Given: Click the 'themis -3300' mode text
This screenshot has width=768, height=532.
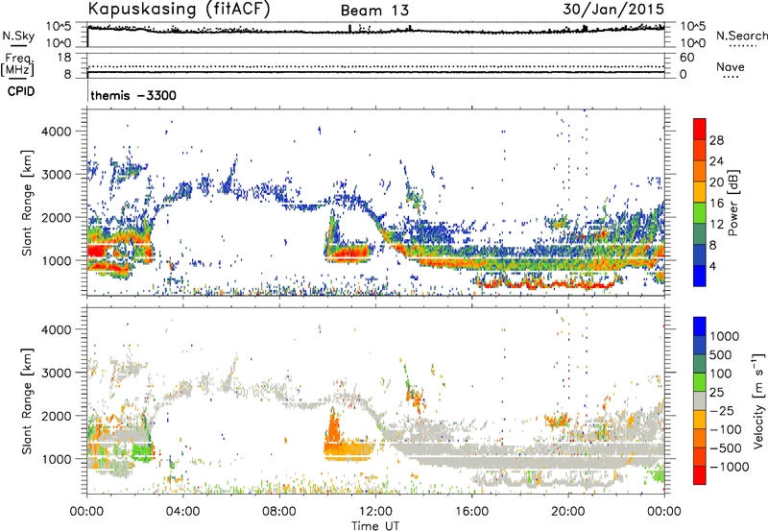Looking at the screenshot, I should click(133, 95).
